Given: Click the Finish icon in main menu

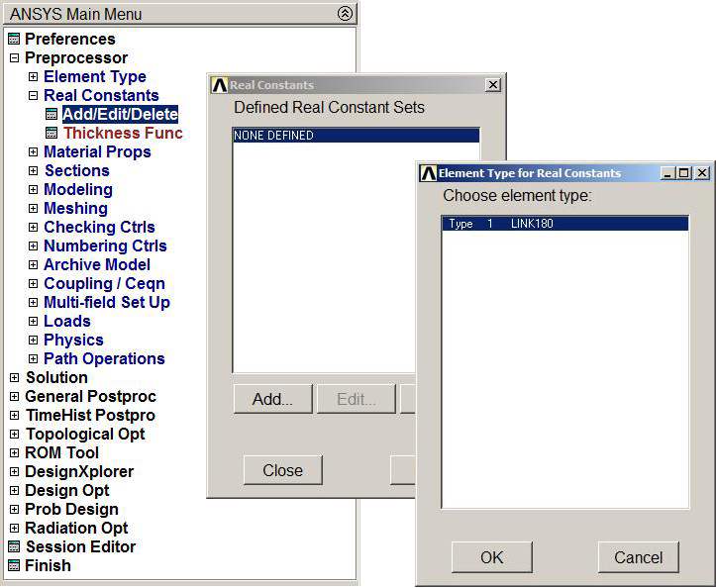Looking at the screenshot, I should coord(14,566).
